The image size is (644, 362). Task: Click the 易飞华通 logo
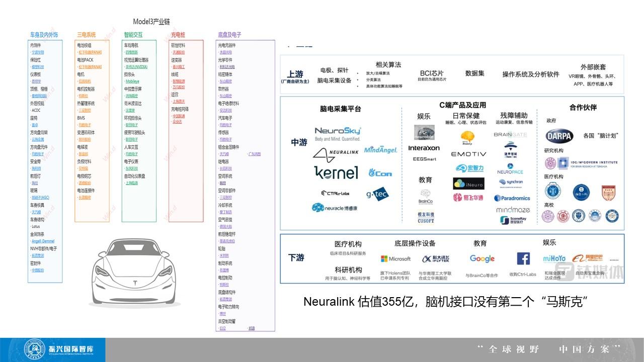click(x=468, y=197)
